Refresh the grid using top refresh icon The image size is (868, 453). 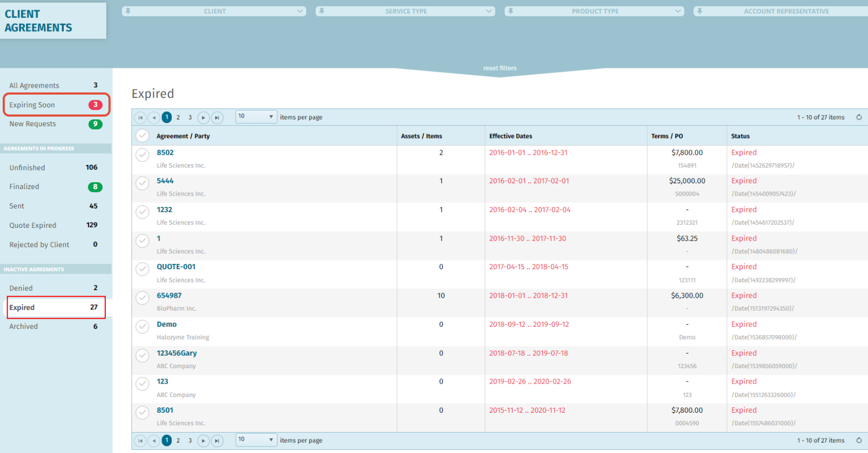point(859,117)
